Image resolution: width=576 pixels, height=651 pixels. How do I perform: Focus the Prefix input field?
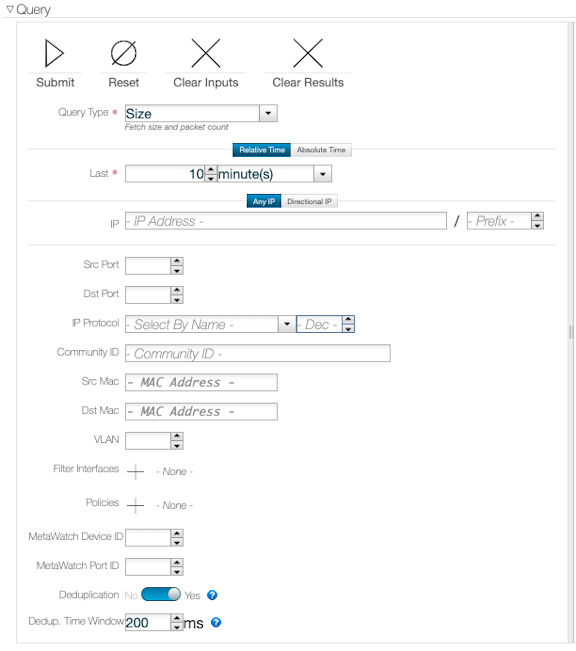coord(499,221)
